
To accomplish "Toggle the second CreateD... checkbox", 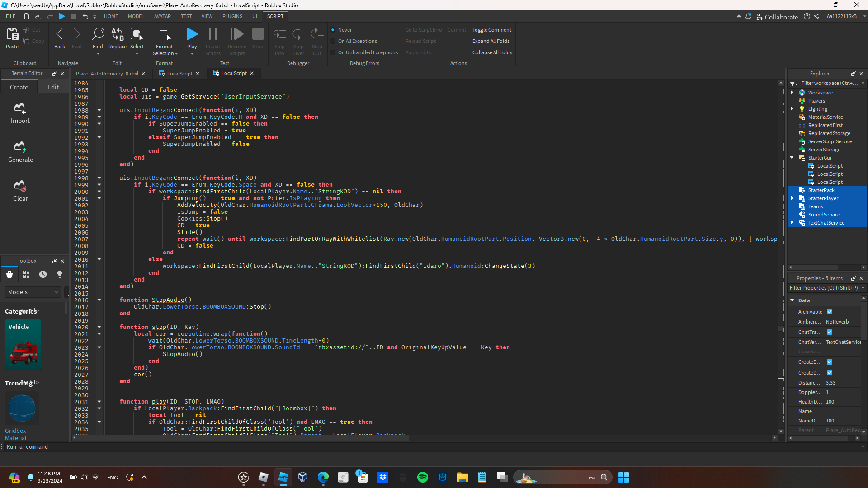I will click(830, 373).
